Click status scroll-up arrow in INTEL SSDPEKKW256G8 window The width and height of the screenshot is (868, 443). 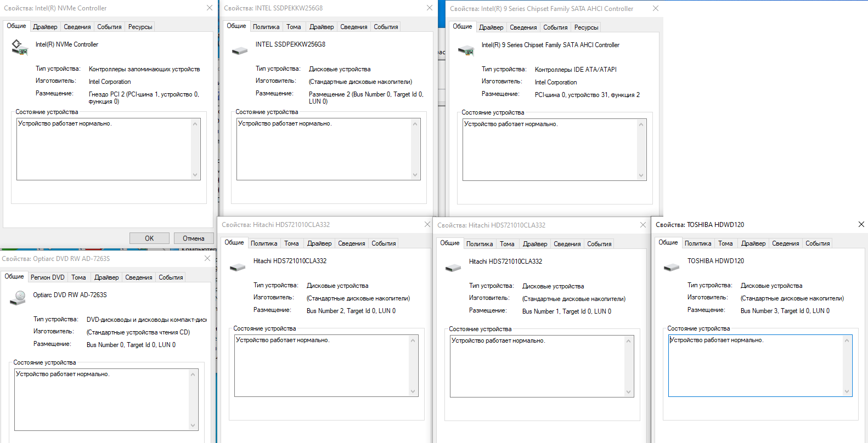coord(415,124)
